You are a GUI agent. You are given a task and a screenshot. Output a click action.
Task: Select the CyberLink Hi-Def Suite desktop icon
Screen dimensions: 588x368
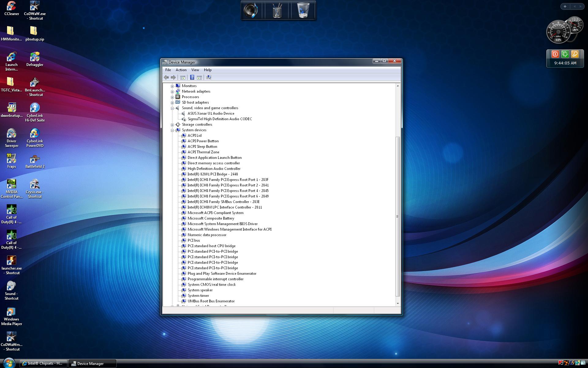pyautogui.click(x=35, y=112)
